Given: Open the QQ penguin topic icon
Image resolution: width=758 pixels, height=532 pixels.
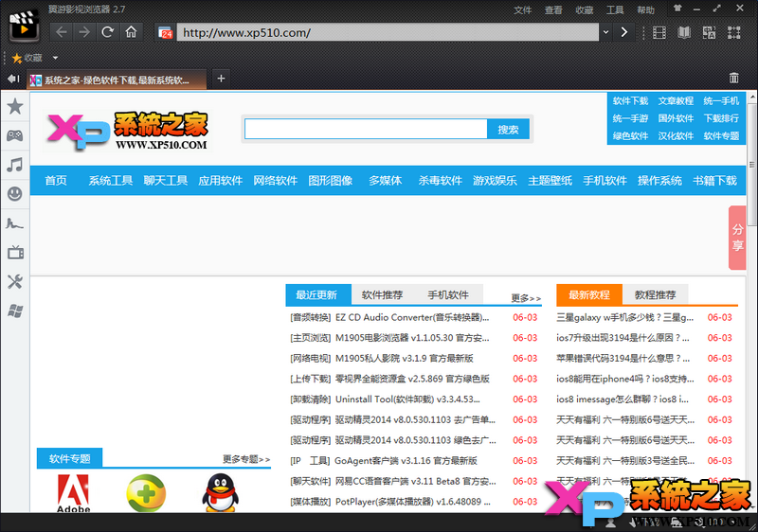Looking at the screenshot, I should 220,493.
